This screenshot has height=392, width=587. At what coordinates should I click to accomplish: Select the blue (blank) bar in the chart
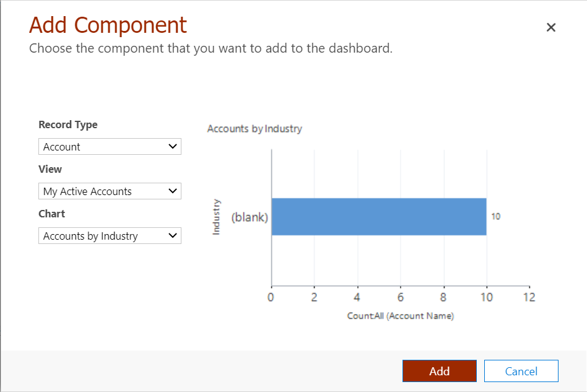[378, 217]
